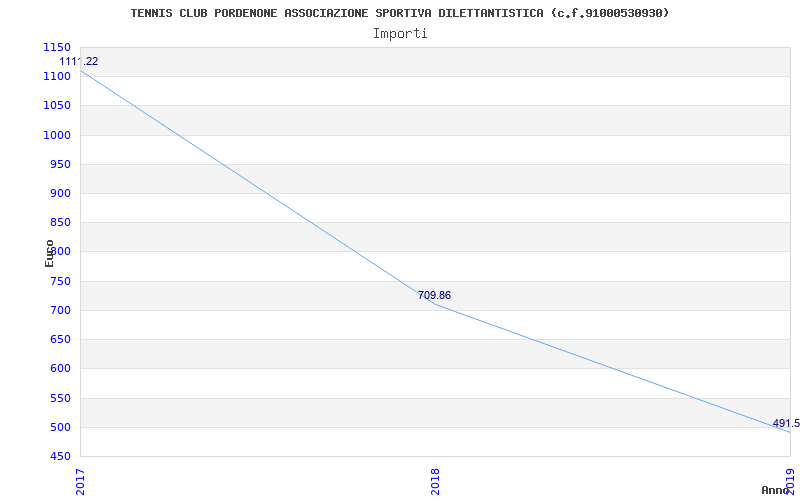Select the 2017 x-axis year label
Viewport: 800px width, 500px height.
tap(80, 482)
